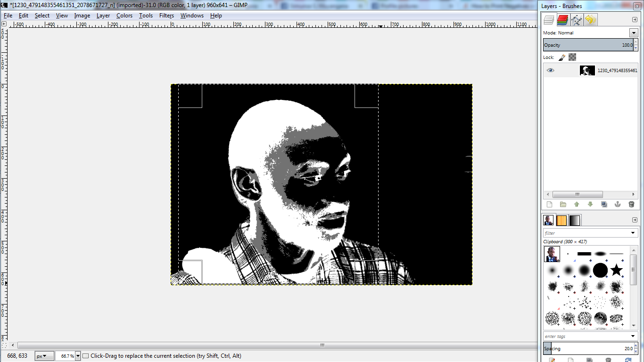Anchor the floating layer
The height and width of the screenshot is (362, 644).
[618, 204]
